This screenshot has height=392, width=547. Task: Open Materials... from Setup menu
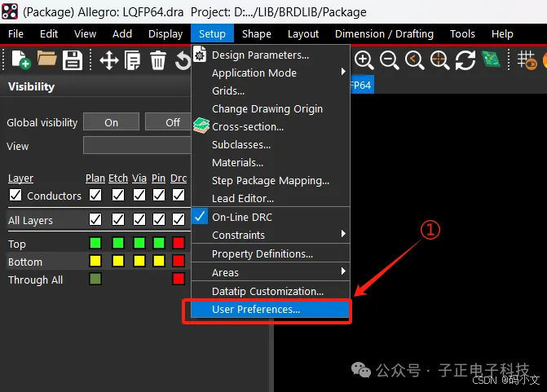click(x=271, y=162)
